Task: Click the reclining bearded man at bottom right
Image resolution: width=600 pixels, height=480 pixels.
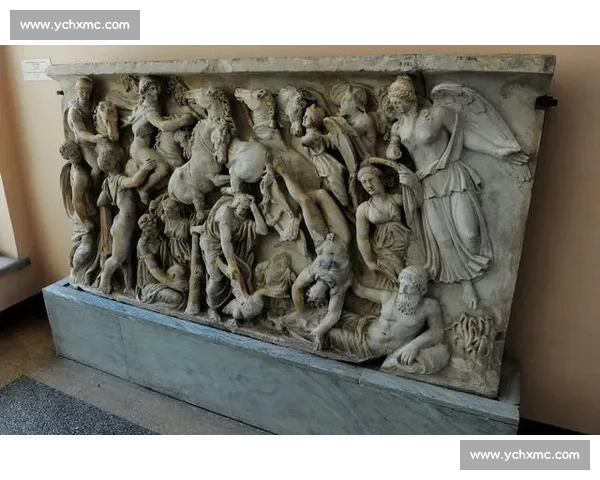Action: (405, 322)
